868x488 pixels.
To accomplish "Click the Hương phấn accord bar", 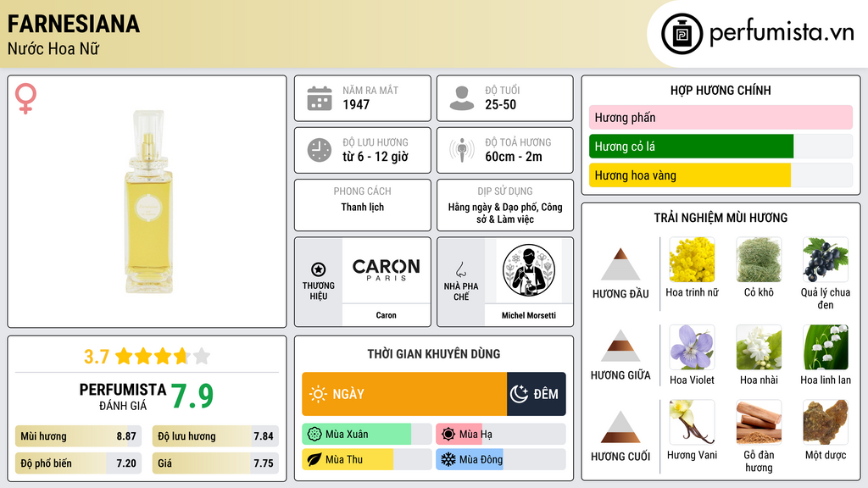I will (x=721, y=118).
